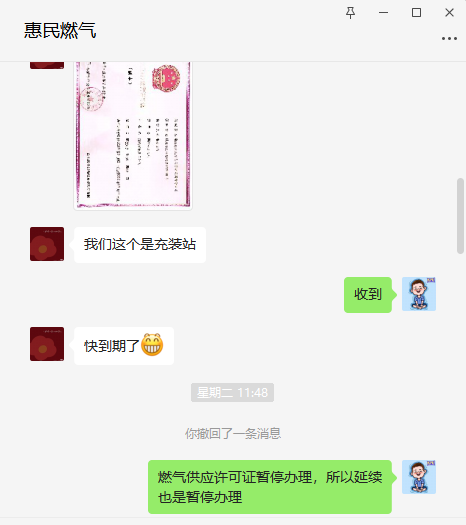Image resolution: width=466 pixels, height=525 pixels.
Task: Click the grinning emoji in 快到期了 message
Action: (x=152, y=345)
